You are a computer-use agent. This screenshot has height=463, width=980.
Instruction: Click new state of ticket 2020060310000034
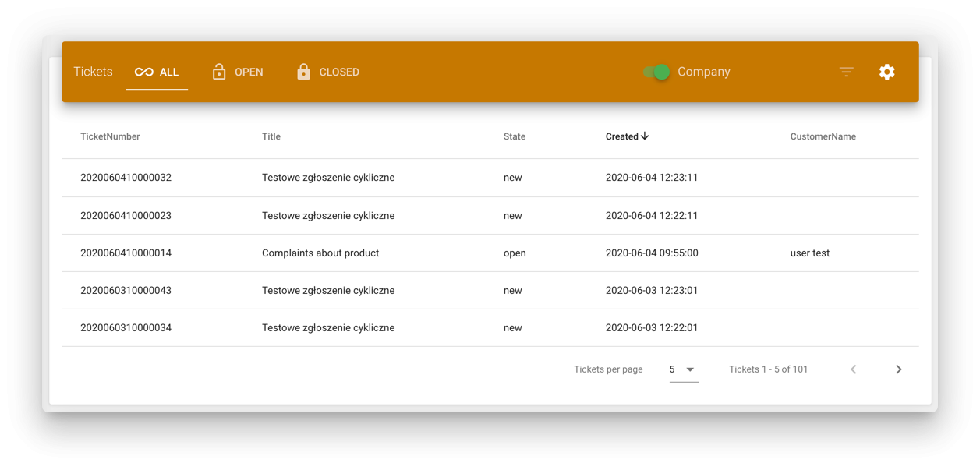pyautogui.click(x=512, y=328)
